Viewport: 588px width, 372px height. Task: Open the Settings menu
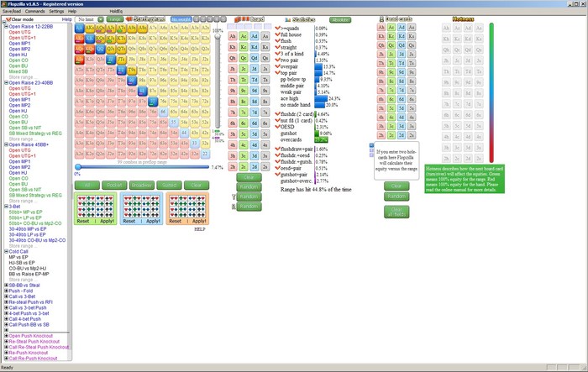(56, 11)
